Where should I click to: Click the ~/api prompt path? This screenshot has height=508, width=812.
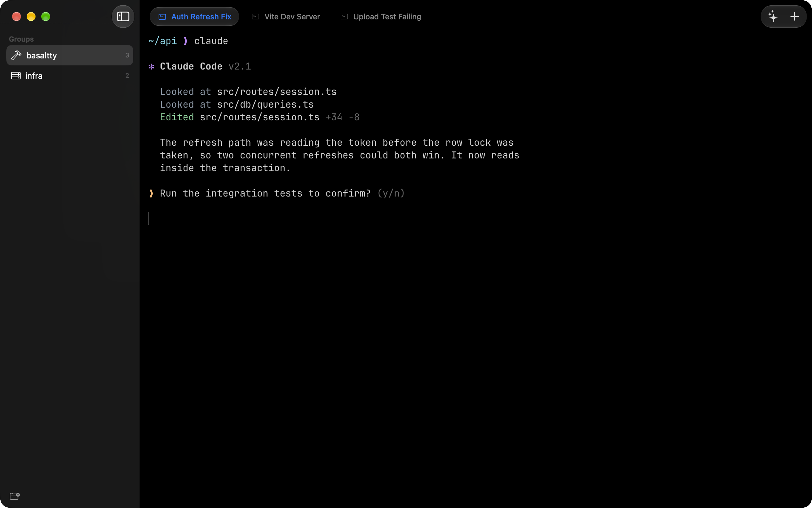coord(162,41)
